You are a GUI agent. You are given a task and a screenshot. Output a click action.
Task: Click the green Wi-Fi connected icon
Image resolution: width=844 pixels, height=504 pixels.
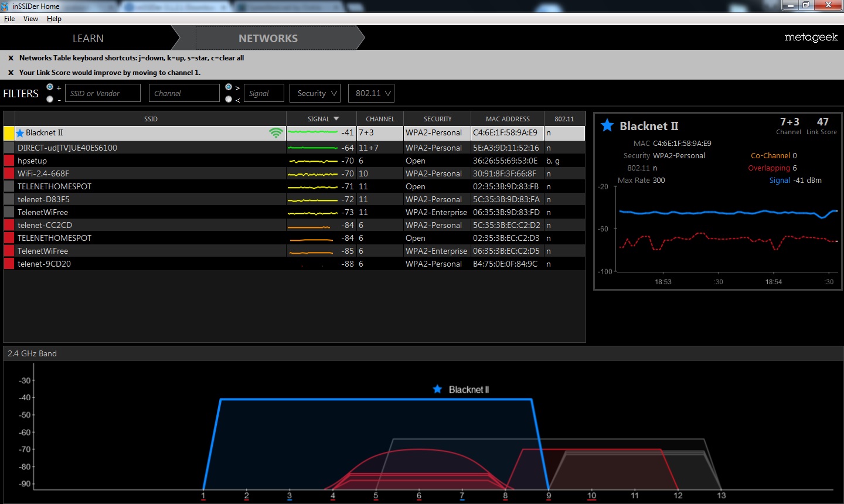275,133
